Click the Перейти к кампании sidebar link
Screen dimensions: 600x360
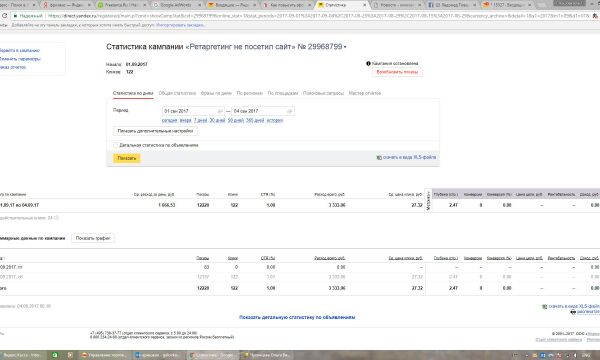click(x=19, y=50)
